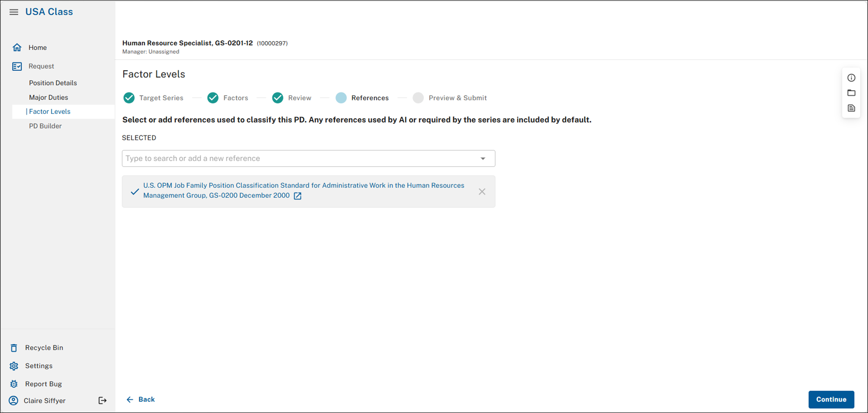Click the Back arrow icon
Image resolution: width=868 pixels, height=413 pixels.
(130, 399)
